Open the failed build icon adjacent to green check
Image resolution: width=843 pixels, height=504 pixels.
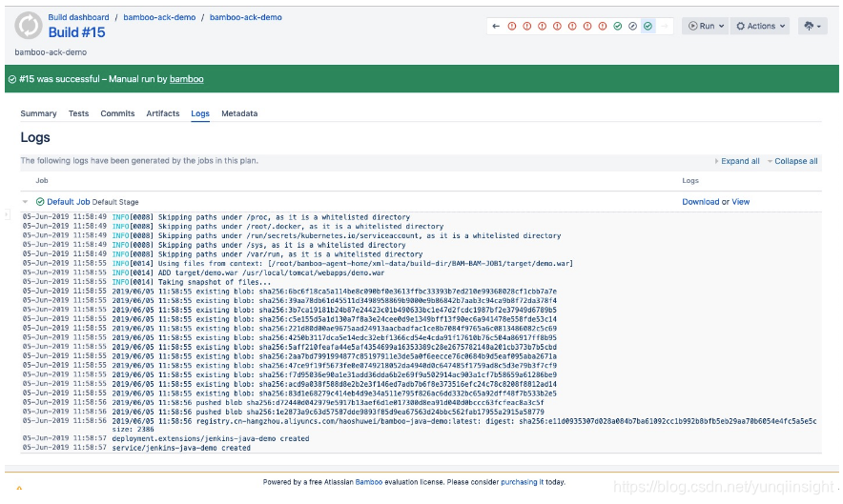tap(603, 26)
